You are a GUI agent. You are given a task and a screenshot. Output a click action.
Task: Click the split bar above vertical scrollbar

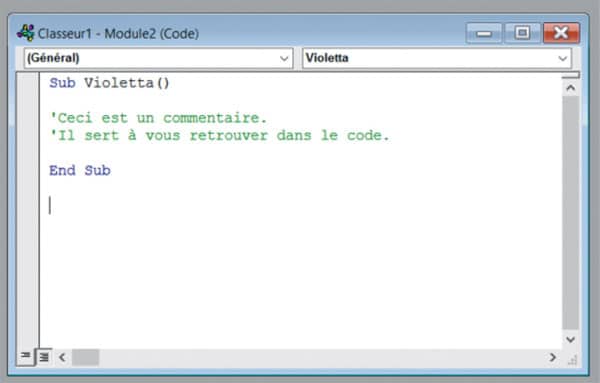click(571, 75)
